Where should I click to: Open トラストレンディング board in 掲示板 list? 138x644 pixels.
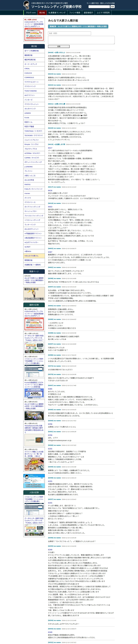pos(34,220)
